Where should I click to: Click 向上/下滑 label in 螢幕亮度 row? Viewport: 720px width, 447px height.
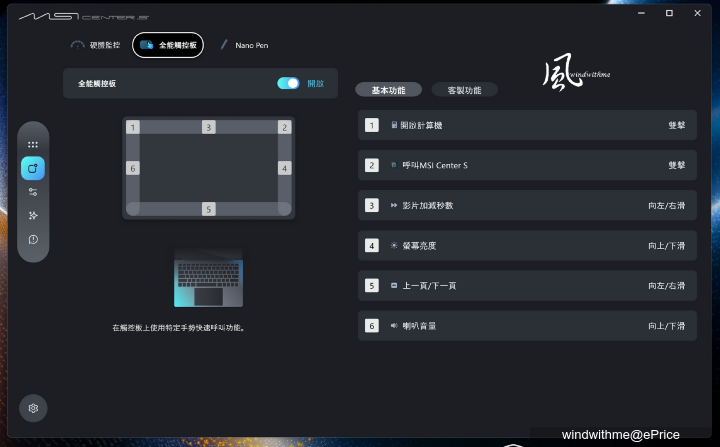[667, 245]
